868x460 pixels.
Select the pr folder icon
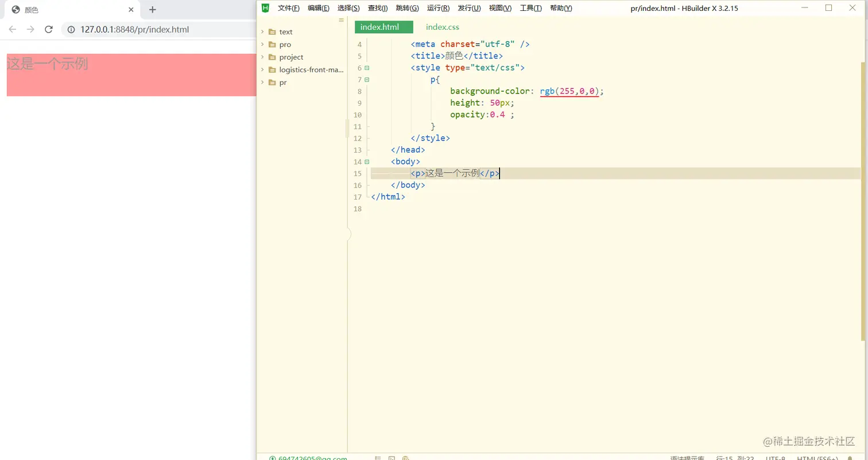point(272,82)
